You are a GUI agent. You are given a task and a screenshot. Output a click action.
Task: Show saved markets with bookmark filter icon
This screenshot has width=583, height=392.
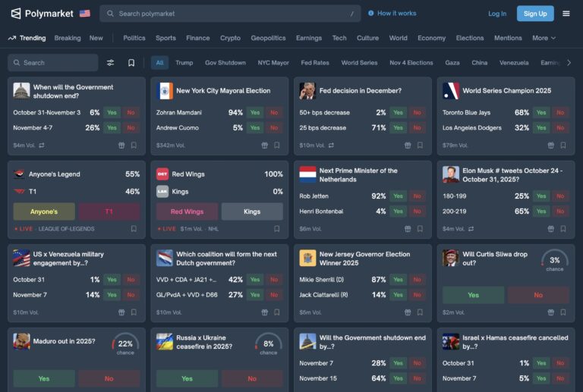coord(131,63)
